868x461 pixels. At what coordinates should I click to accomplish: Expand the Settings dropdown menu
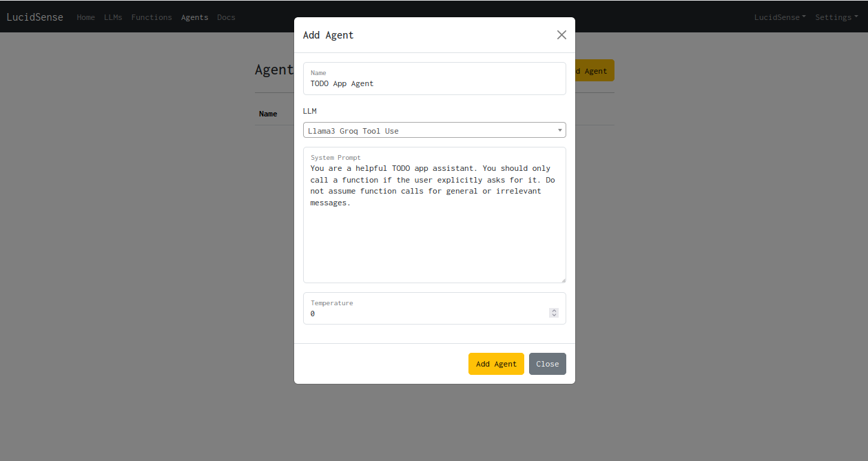coord(836,17)
